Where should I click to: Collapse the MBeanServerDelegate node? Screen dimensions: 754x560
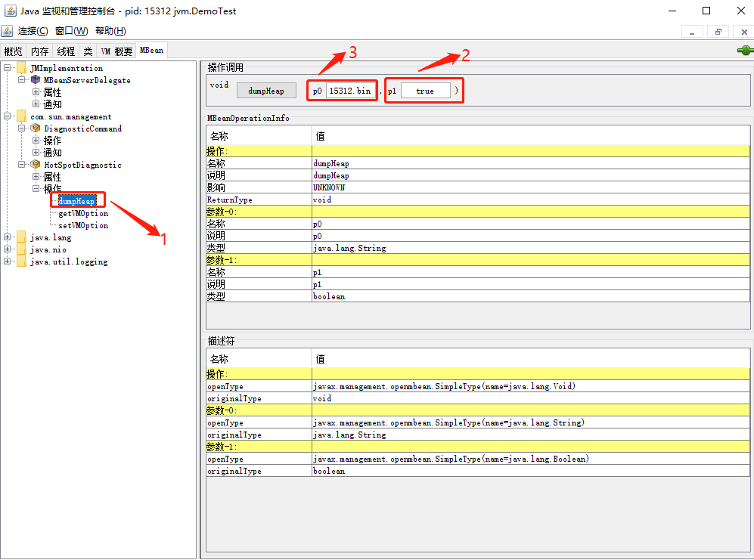point(22,80)
